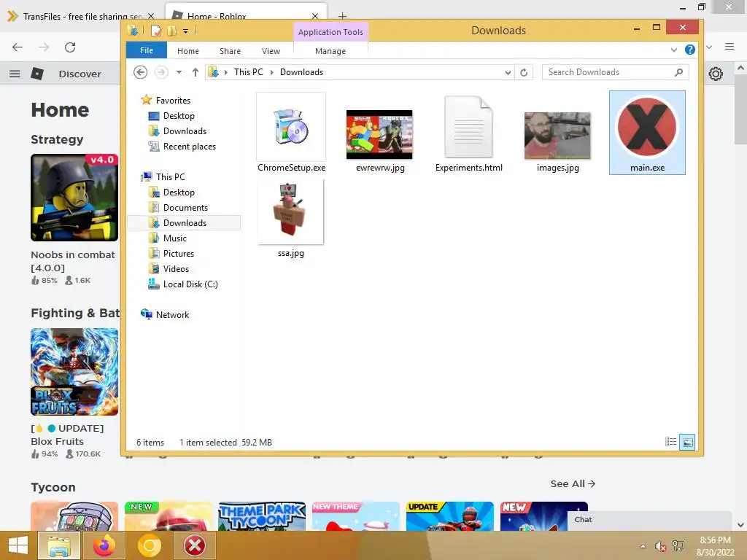Click This PC in the address breadcrumb
Image resolution: width=747 pixels, height=560 pixels.
point(248,72)
